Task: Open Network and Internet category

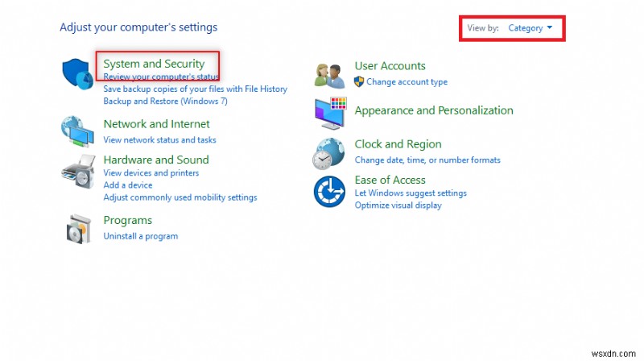Action: click(x=156, y=124)
